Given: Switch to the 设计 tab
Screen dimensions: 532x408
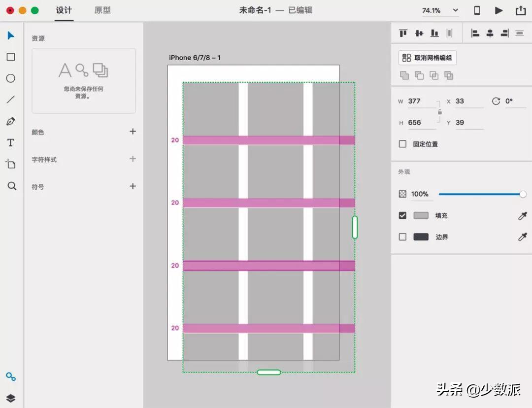Looking at the screenshot, I should [64, 10].
